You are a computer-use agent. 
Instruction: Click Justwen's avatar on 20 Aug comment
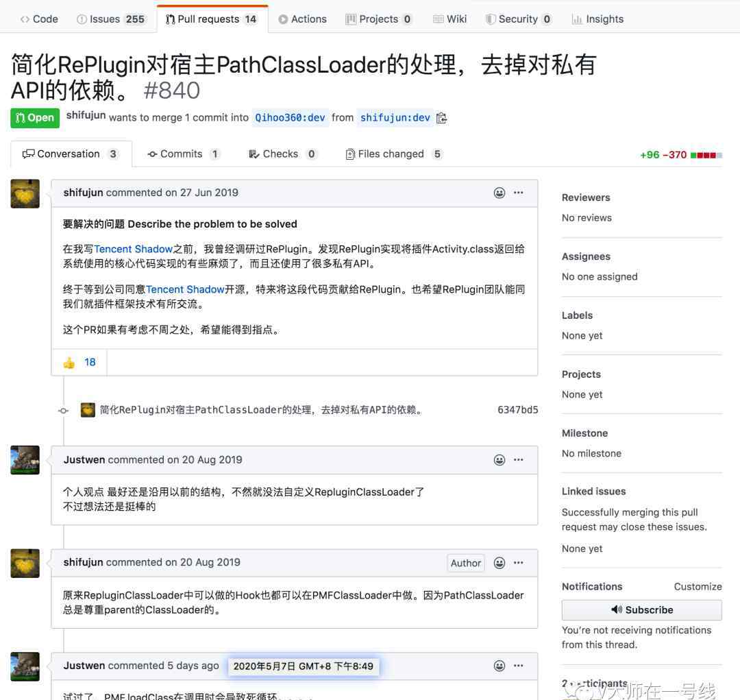[25, 460]
